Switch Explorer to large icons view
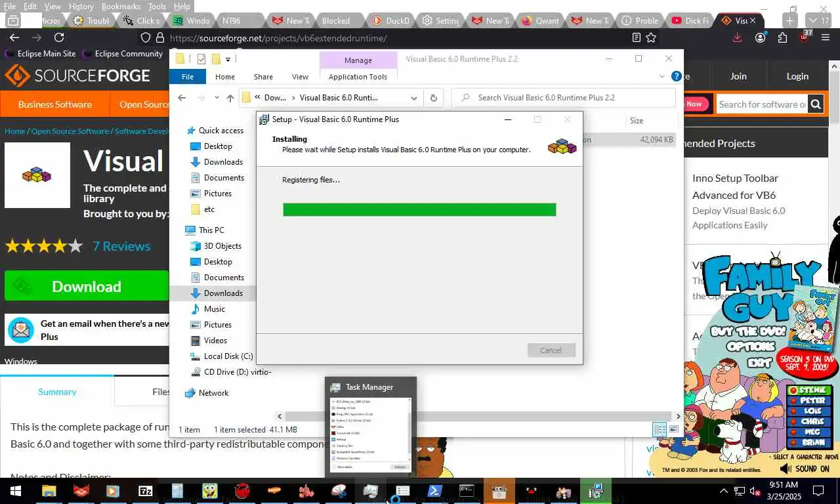 [674, 429]
